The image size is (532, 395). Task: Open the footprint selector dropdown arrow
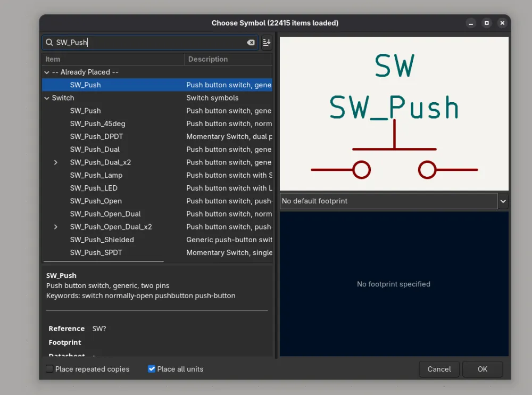503,201
